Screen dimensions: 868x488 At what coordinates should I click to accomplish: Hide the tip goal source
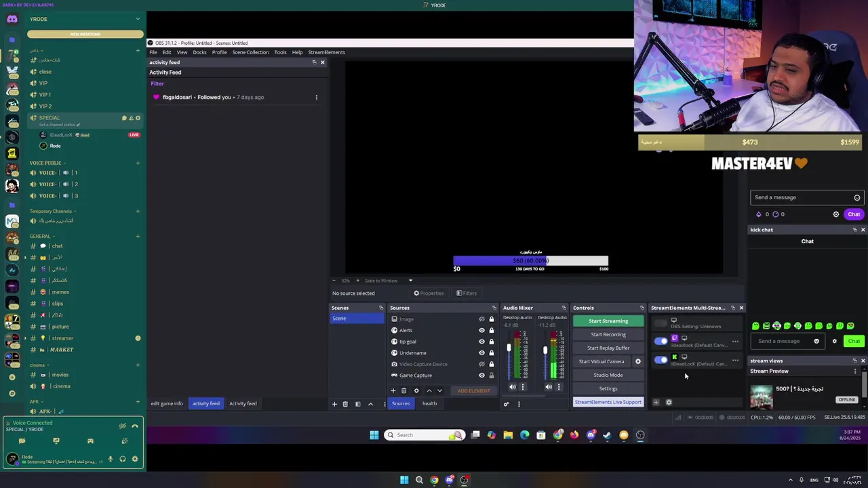click(482, 342)
